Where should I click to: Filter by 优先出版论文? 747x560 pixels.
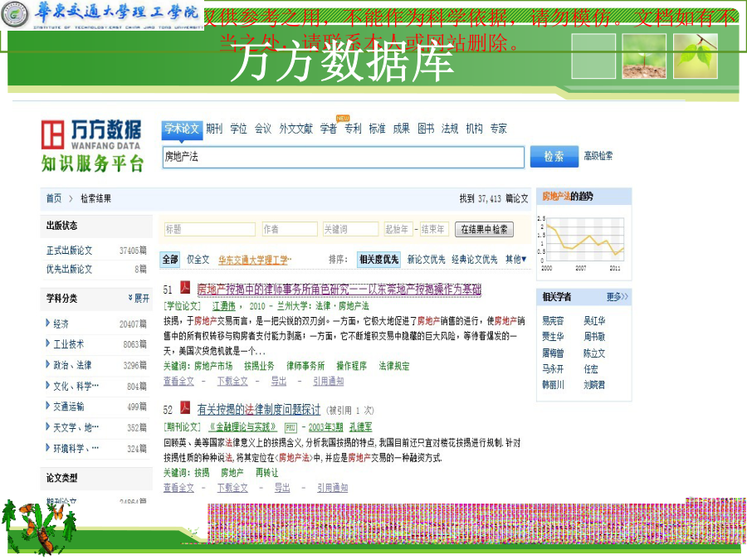[70, 269]
